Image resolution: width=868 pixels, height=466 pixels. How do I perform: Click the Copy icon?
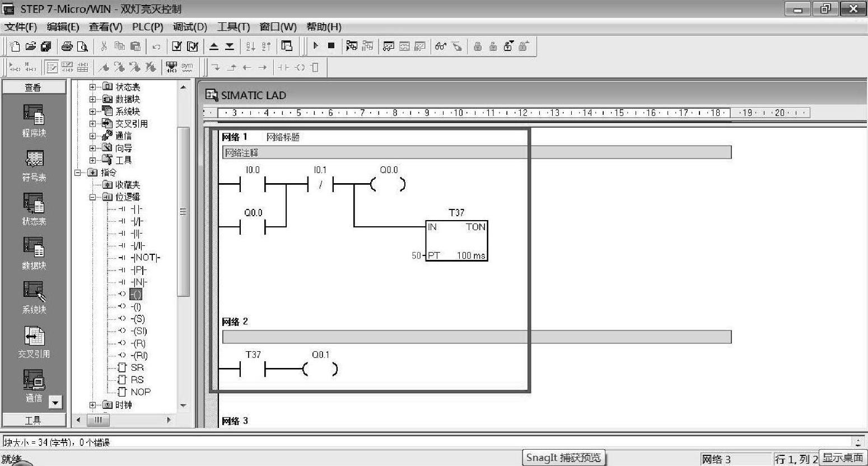pos(119,46)
